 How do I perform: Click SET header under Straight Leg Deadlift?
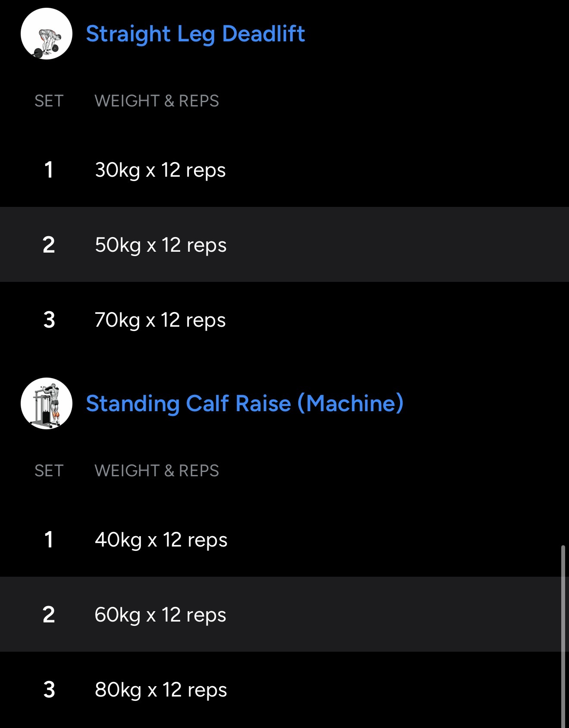pos(49,101)
